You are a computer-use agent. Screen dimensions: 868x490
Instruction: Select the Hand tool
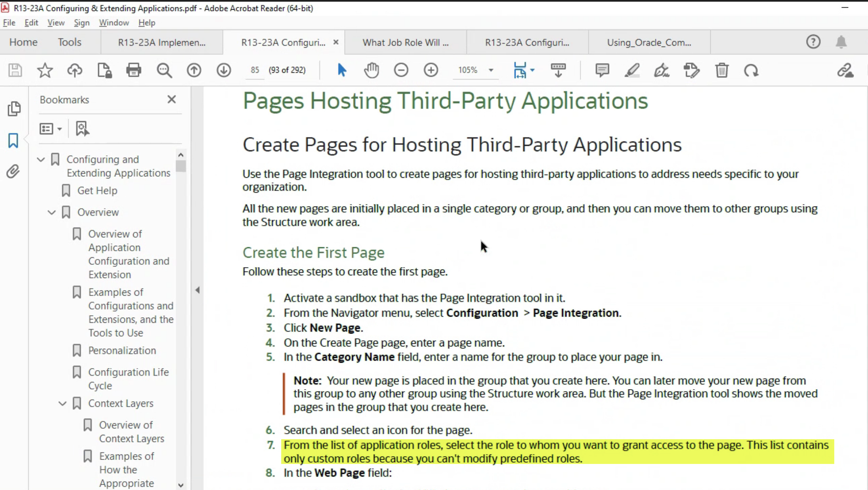pos(372,70)
